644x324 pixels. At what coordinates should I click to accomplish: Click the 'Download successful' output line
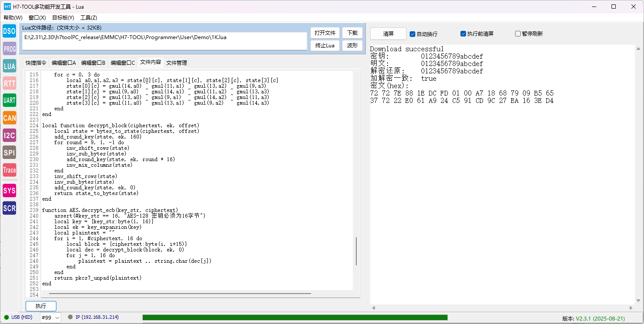407,49
